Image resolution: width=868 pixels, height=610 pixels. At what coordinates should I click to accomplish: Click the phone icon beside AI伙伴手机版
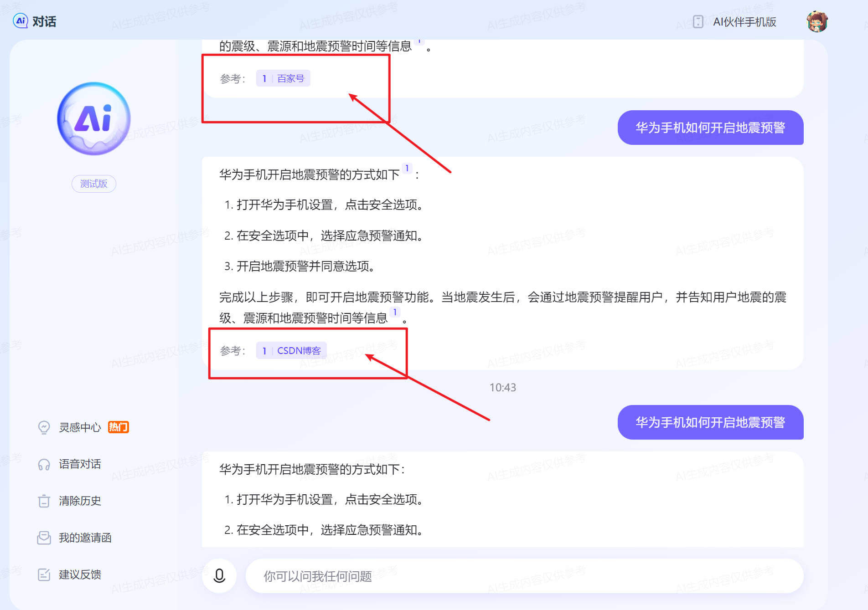pyautogui.click(x=698, y=21)
